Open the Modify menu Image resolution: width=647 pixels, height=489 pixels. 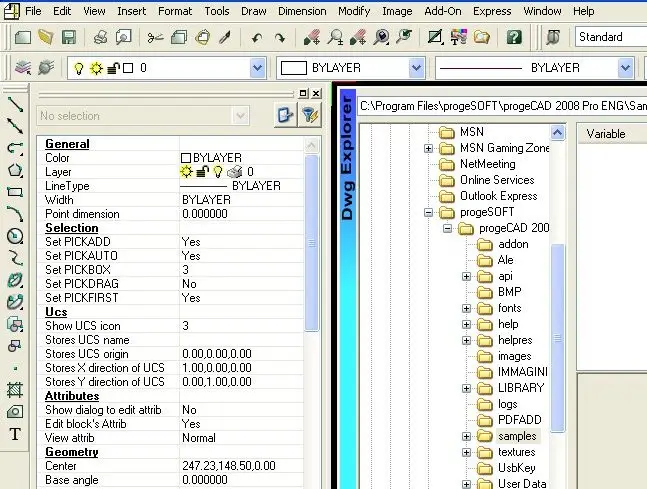[x=354, y=11]
